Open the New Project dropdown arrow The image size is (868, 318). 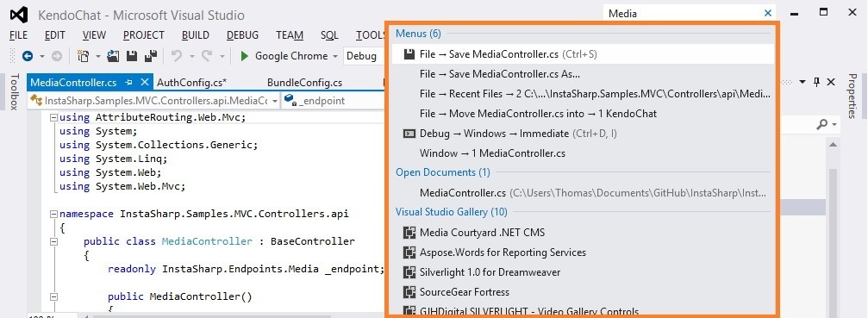(x=98, y=56)
